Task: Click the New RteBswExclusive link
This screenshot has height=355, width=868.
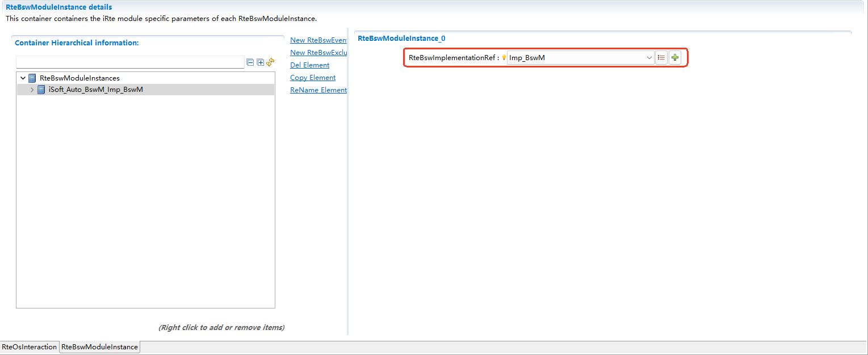Action: (x=318, y=53)
